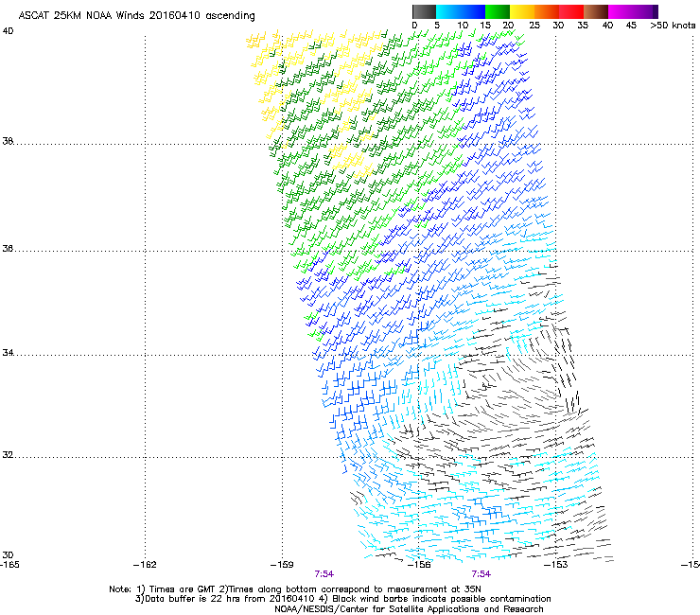Select the yellow 20-25 knots legend swatch
This screenshot has height=615, width=700.
click(522, 11)
